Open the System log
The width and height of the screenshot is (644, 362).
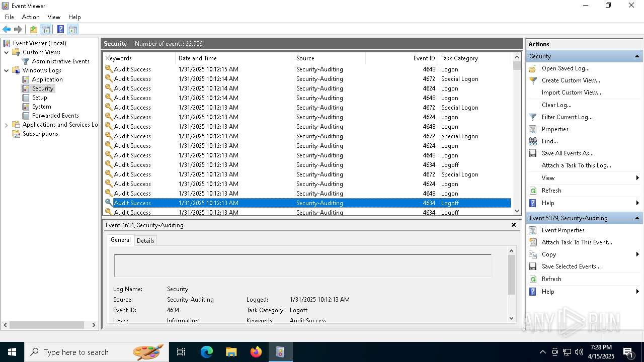[42, 107]
